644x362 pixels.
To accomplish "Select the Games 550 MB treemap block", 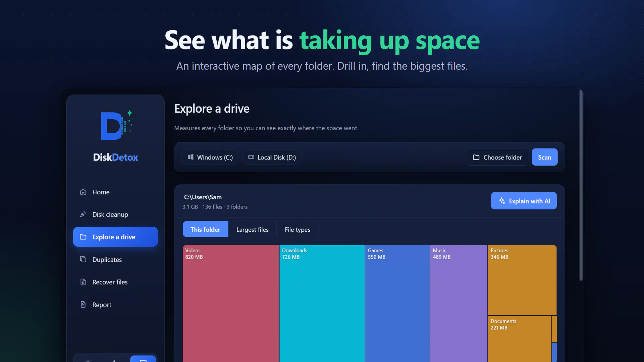I will (397, 303).
